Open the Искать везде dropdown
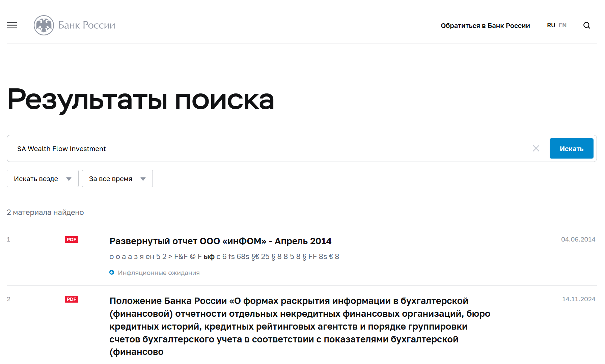605x364 pixels. pos(43,178)
